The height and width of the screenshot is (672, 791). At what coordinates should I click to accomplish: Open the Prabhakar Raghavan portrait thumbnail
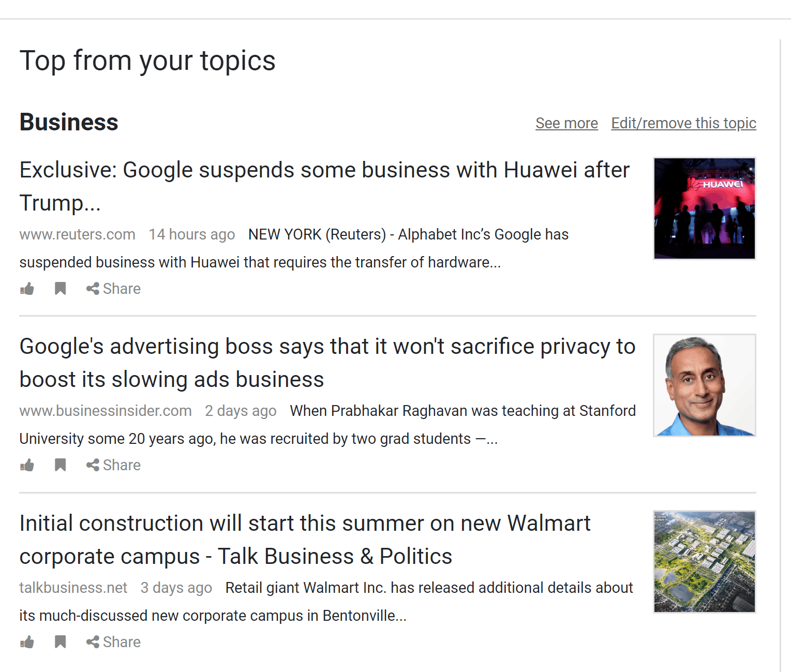tap(705, 385)
